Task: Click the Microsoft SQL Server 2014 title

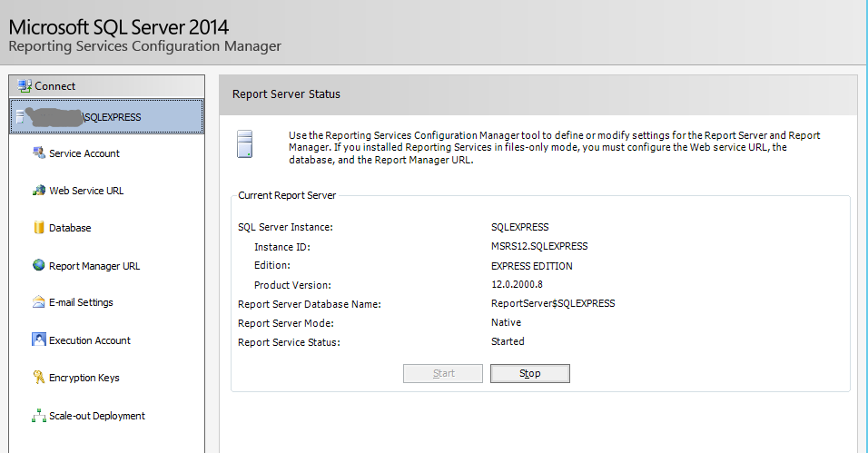Action: click(118, 27)
